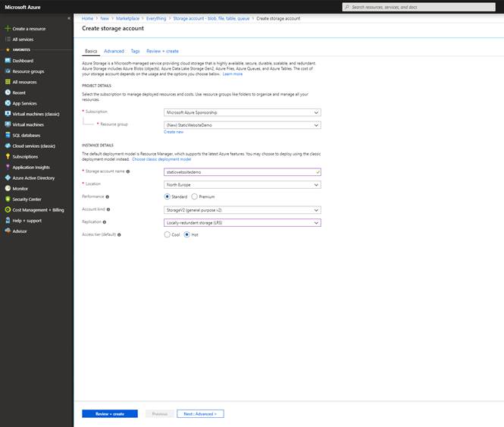Screen dimensions: 504x427
Task: Open the Help + support icon
Action: [8, 221]
